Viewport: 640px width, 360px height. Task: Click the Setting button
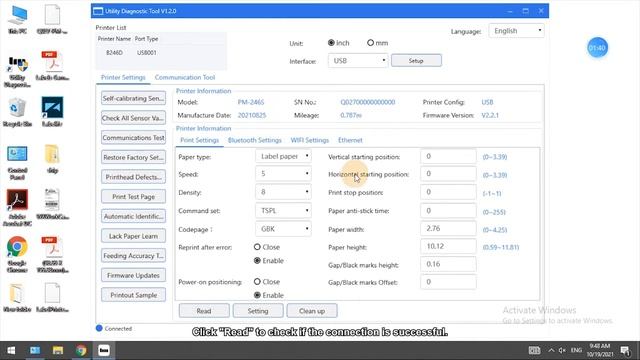[258, 311]
